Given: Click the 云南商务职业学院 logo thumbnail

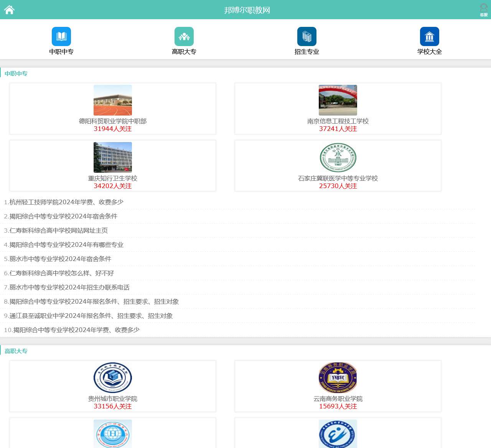Looking at the screenshot, I should 338,377.
